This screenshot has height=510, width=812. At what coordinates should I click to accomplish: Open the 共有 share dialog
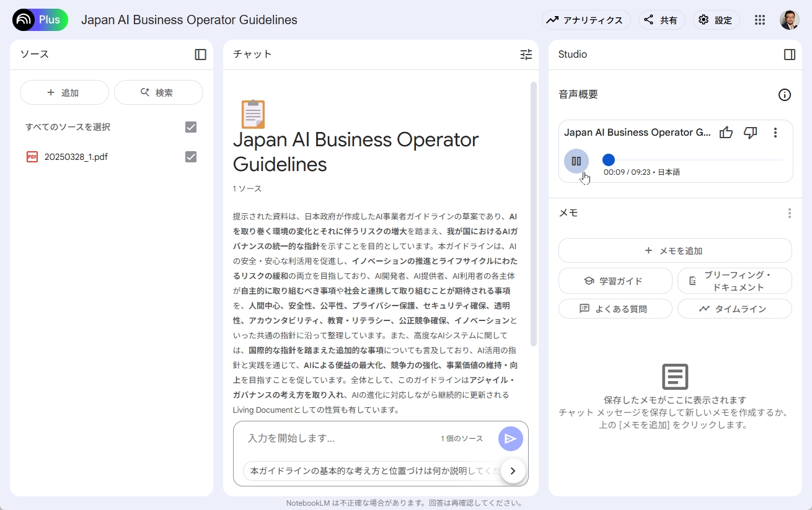(661, 20)
